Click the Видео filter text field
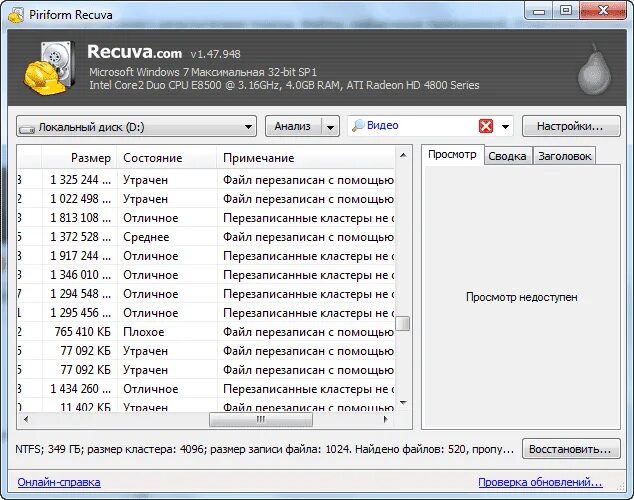634x500 pixels. pyautogui.click(x=421, y=126)
